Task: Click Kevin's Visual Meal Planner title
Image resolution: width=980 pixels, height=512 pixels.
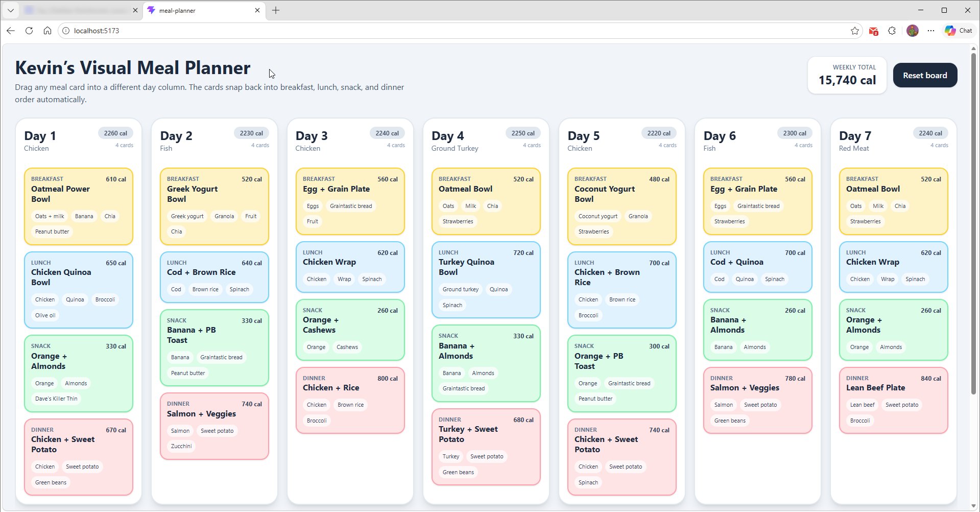Action: [133, 68]
